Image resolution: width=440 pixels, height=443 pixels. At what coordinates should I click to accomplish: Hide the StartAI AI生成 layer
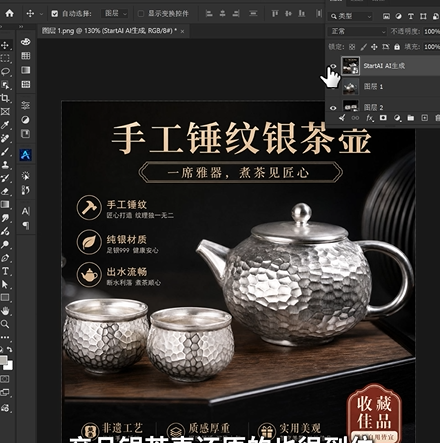(333, 66)
